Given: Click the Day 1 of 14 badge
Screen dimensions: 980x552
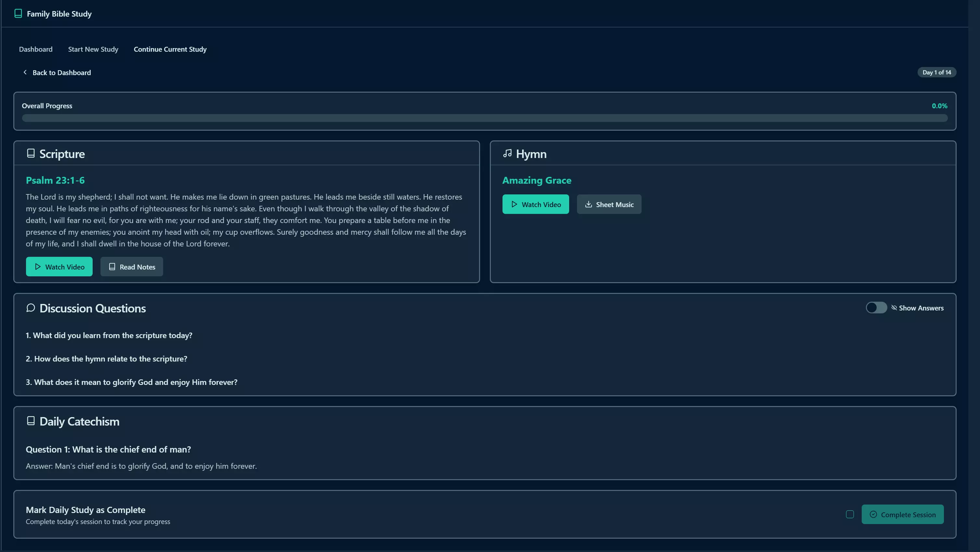Looking at the screenshot, I should tap(937, 72).
